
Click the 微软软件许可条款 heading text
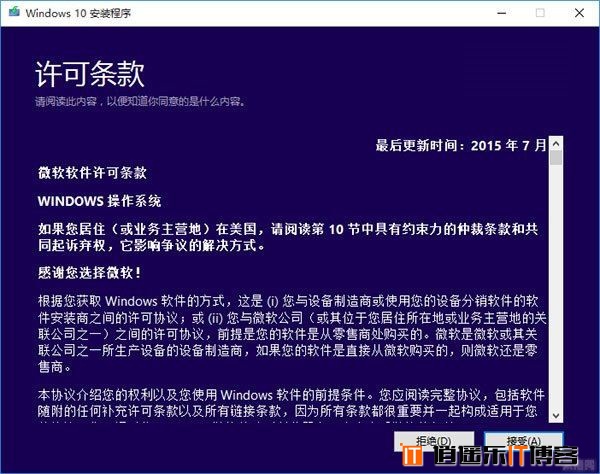pyautogui.click(x=92, y=173)
